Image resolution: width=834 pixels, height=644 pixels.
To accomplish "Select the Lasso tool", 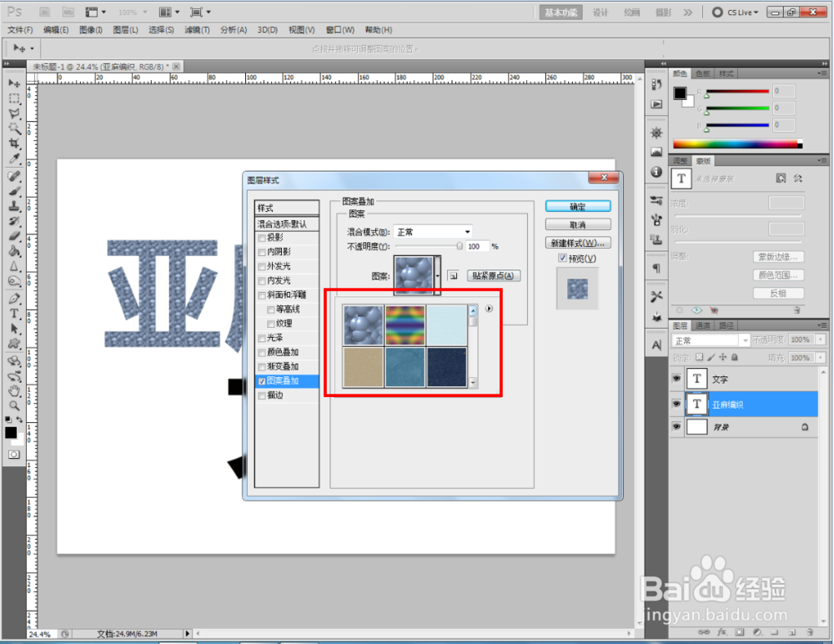I will click(14, 113).
